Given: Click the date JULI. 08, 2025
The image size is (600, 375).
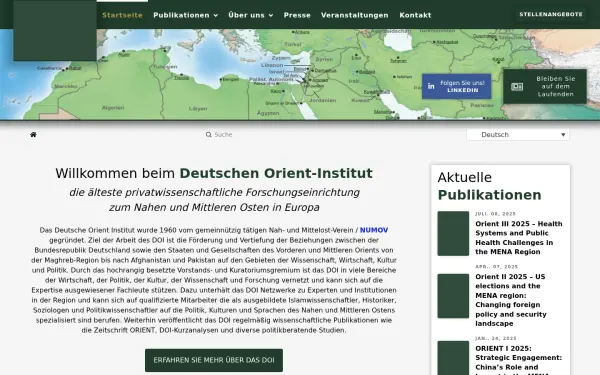Looking at the screenshot, I should (x=496, y=214).
